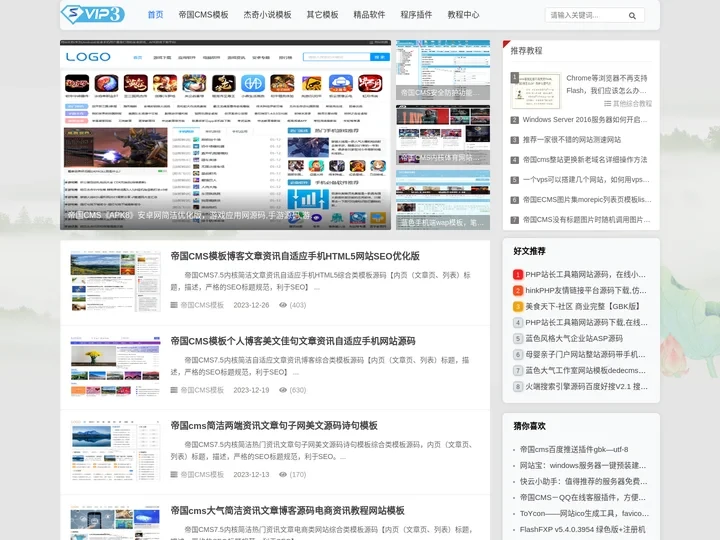Click 帝国CMS模板 category dated 2023-12-26

[x=202, y=305]
